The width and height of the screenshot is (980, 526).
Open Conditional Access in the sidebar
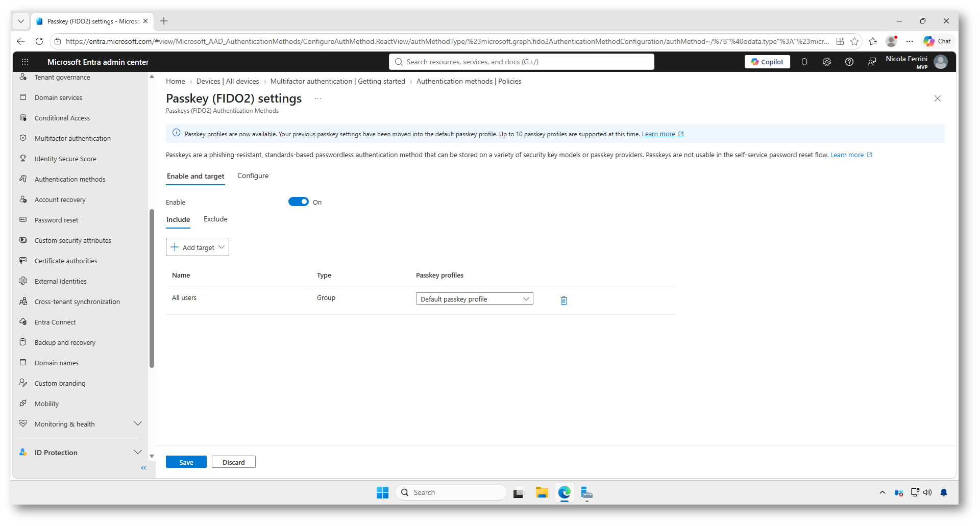coord(62,118)
